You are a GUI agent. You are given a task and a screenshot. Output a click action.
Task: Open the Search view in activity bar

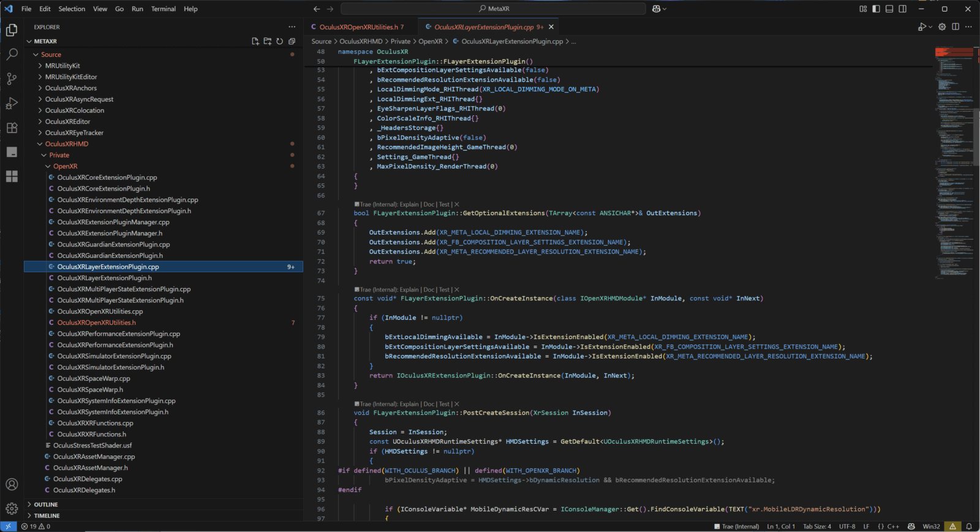click(x=12, y=55)
